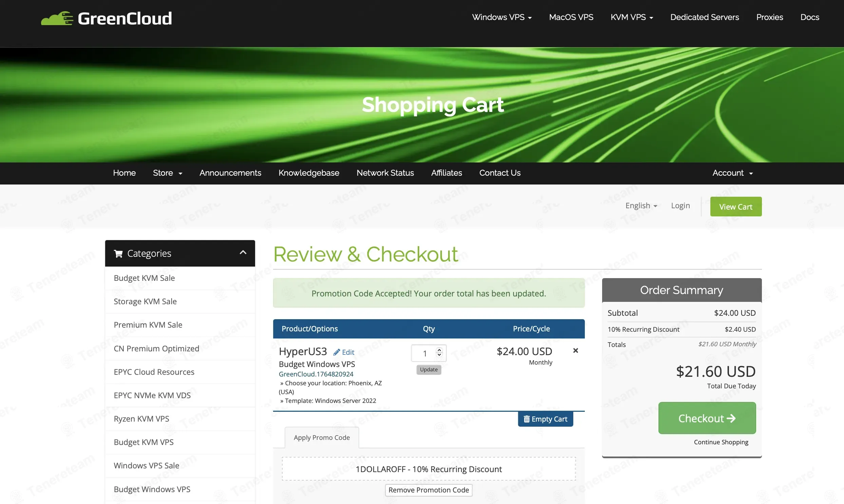Click the pencil Edit icon next to HyperUS3

pos(337,352)
